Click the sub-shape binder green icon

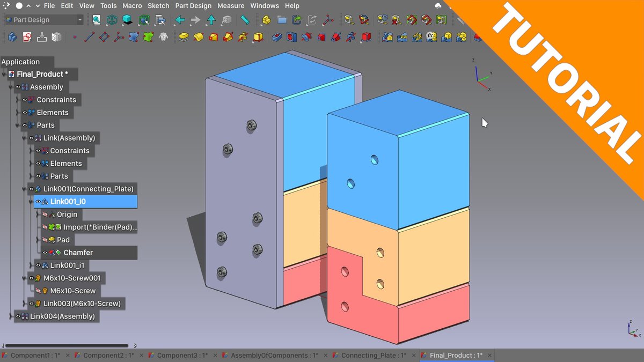click(149, 37)
